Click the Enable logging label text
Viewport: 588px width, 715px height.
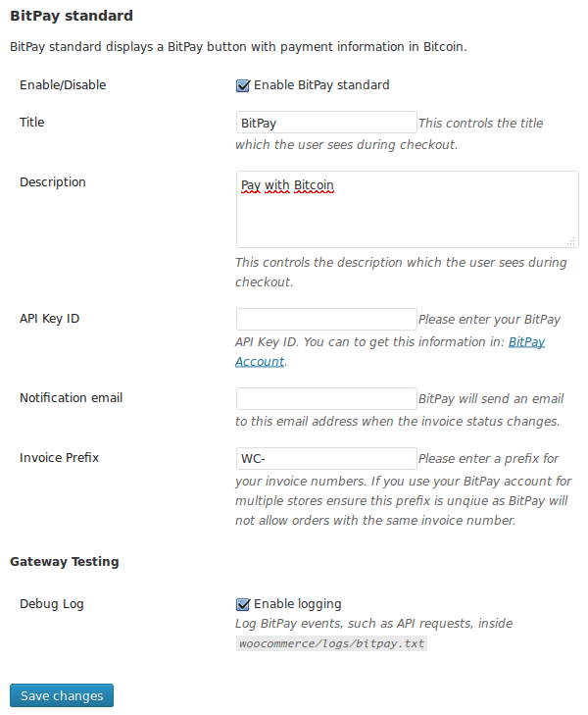(297, 604)
